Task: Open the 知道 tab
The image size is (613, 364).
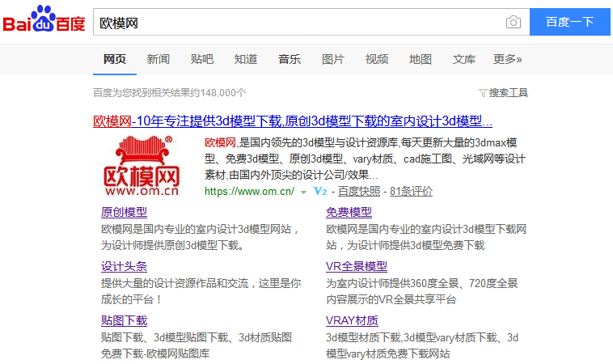Action: (x=246, y=59)
